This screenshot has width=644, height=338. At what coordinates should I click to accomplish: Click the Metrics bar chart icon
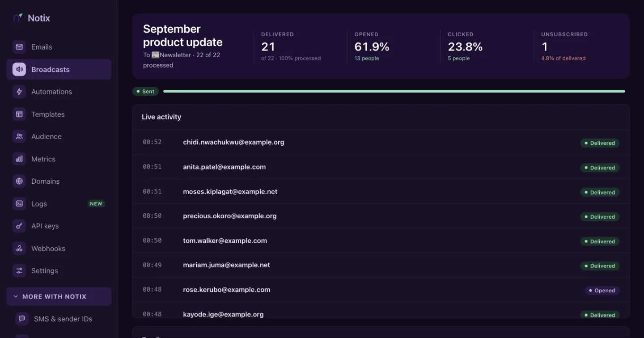coord(19,159)
